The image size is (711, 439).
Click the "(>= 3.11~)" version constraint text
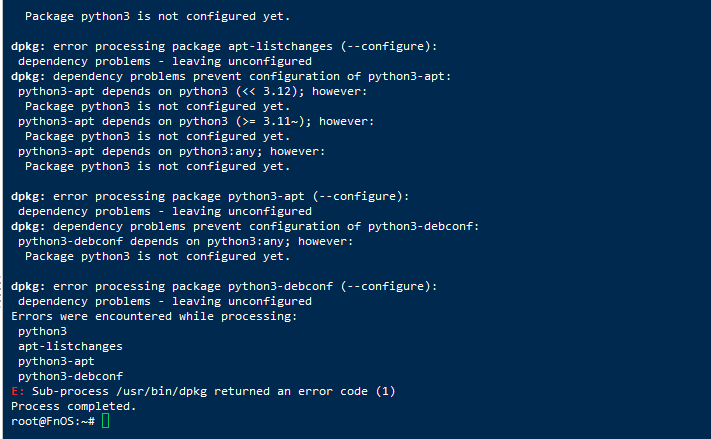coord(273,121)
